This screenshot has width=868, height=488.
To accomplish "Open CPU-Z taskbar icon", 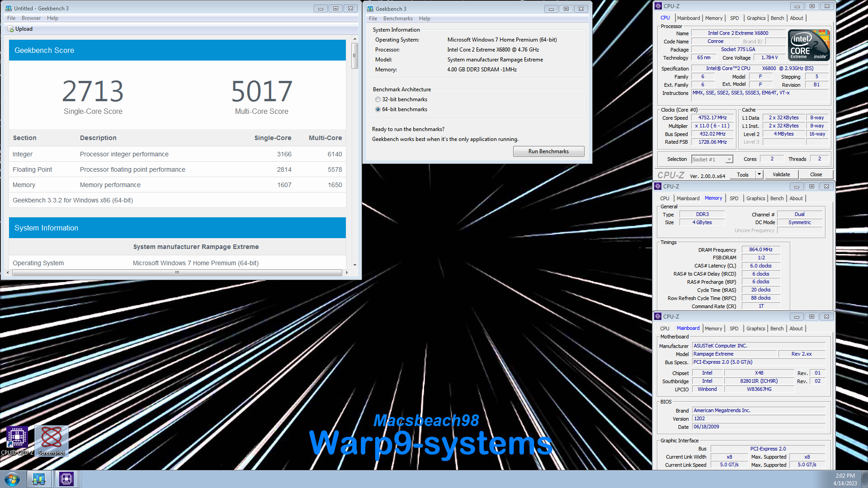I will point(66,479).
